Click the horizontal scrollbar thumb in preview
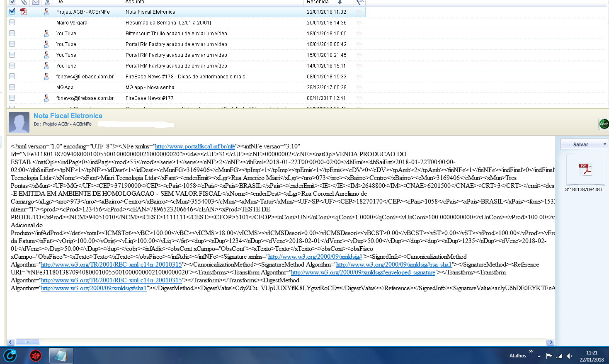This screenshot has width=609, height=364. coord(27,342)
